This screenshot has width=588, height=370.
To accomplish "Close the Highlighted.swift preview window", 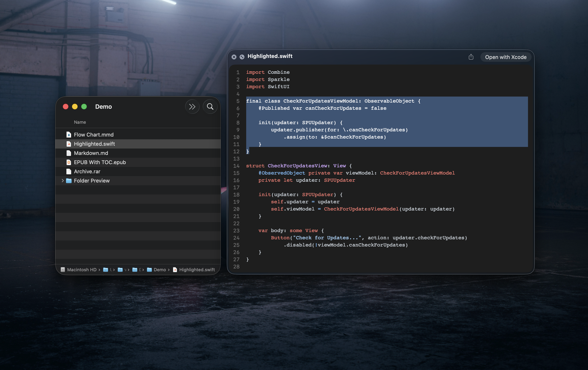I will [x=234, y=57].
